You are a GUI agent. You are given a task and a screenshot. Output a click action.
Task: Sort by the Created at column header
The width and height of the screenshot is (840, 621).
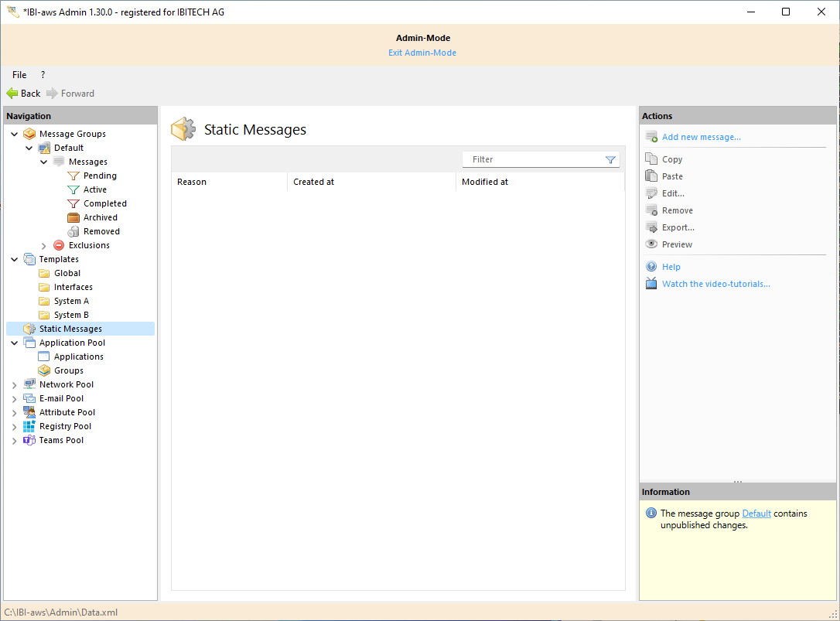(313, 182)
